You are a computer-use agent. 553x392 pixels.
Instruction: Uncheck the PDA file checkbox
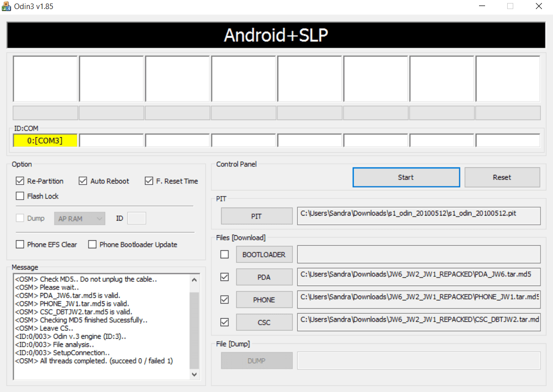point(224,277)
